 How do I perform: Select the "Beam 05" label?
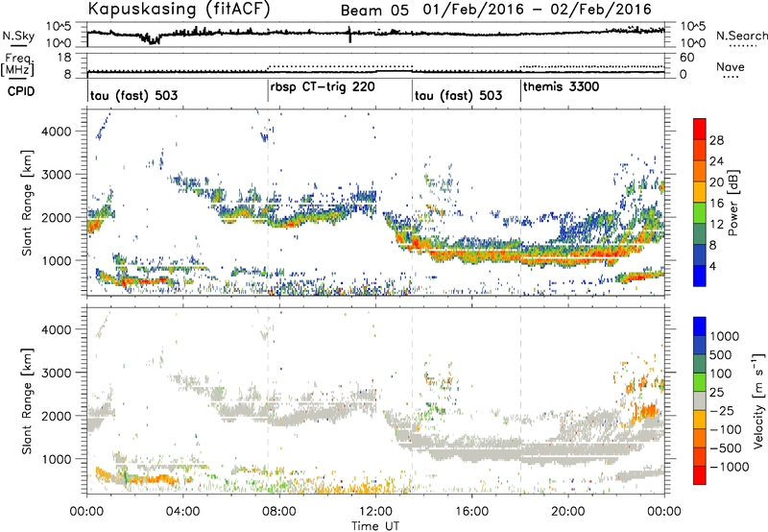(374, 11)
